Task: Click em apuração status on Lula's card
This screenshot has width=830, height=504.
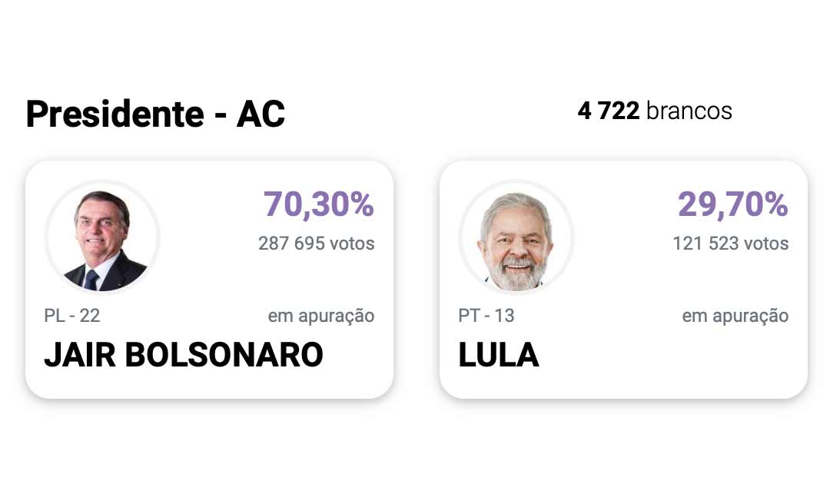Action: tap(736, 315)
